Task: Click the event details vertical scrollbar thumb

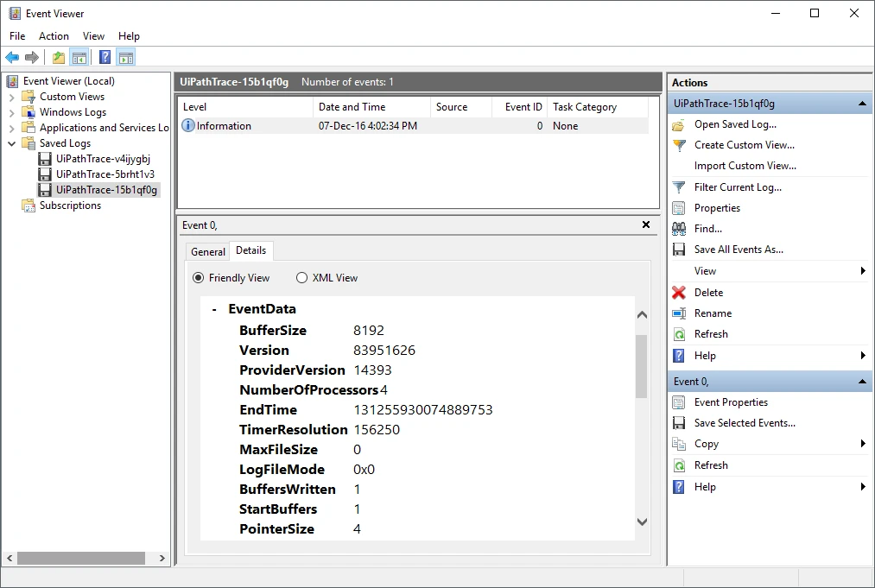Action: tap(642, 366)
